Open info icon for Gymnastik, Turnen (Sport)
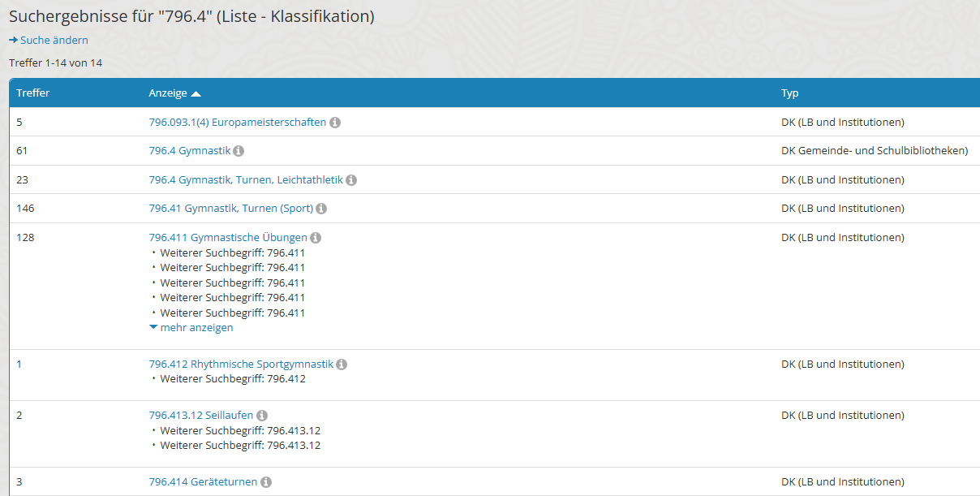This screenshot has height=496, width=980. tap(321, 209)
